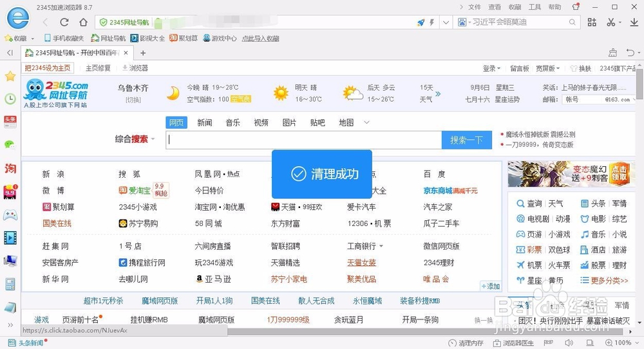Open 清理内存 in status bar
Screen dimensions: 644x349
click(x=466, y=343)
